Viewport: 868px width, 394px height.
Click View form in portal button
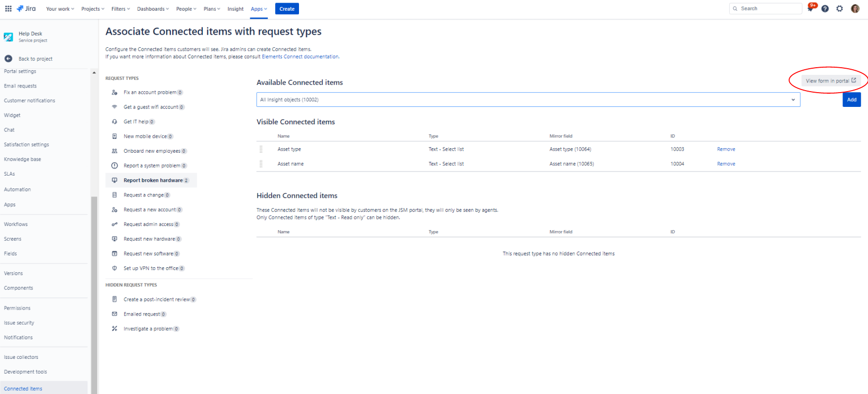[x=830, y=80]
